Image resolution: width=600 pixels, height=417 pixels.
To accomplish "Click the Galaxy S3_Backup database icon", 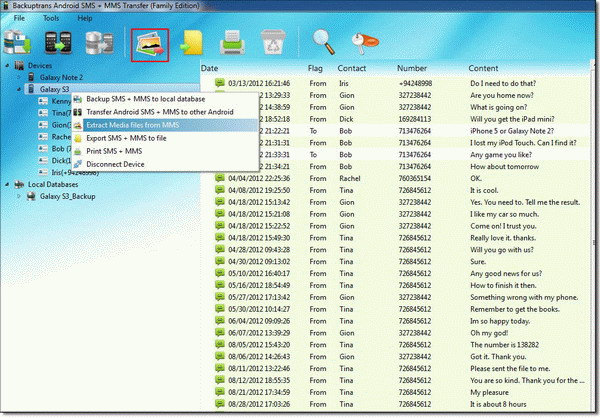I will (x=31, y=196).
